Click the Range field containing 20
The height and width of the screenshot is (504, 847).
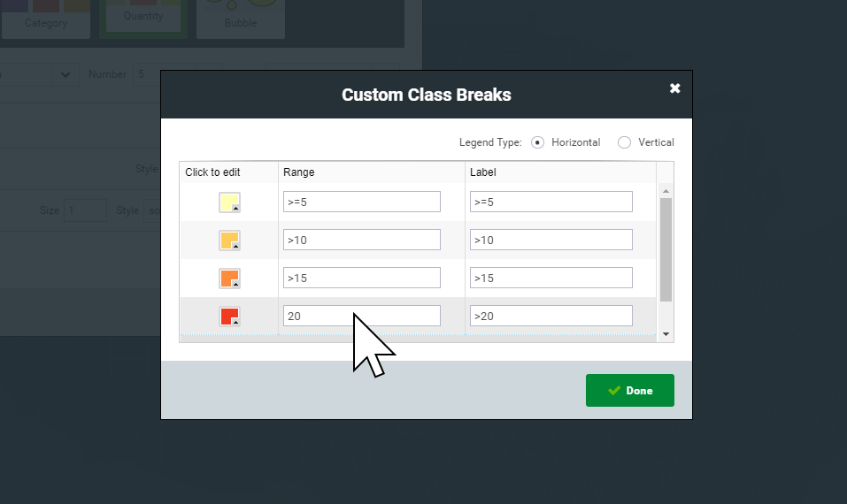(x=362, y=316)
